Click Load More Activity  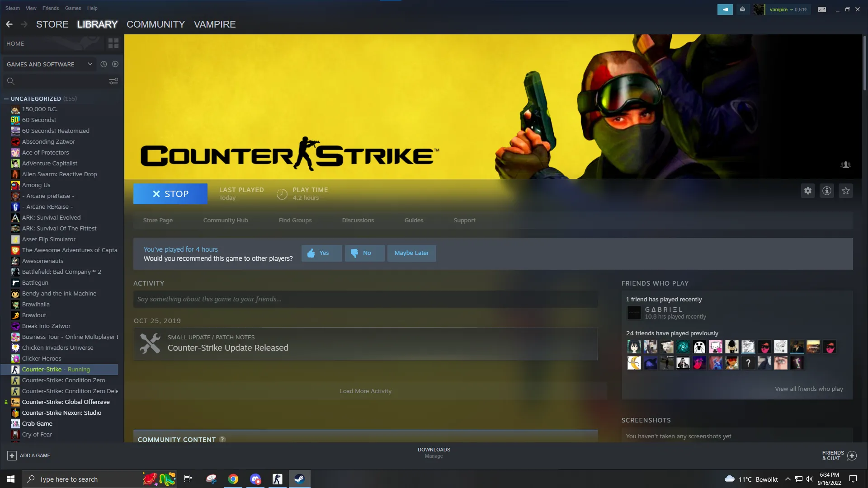[366, 391]
